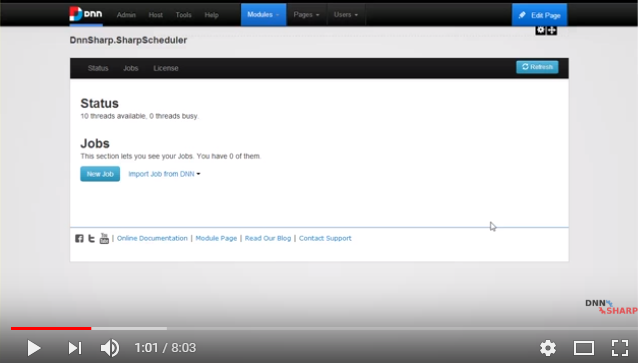Expand Import Job from DNN dropdown

(x=164, y=174)
